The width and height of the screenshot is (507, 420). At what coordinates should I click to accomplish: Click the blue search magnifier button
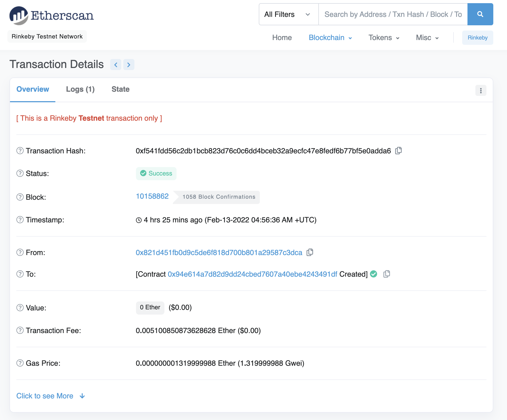coord(480,14)
